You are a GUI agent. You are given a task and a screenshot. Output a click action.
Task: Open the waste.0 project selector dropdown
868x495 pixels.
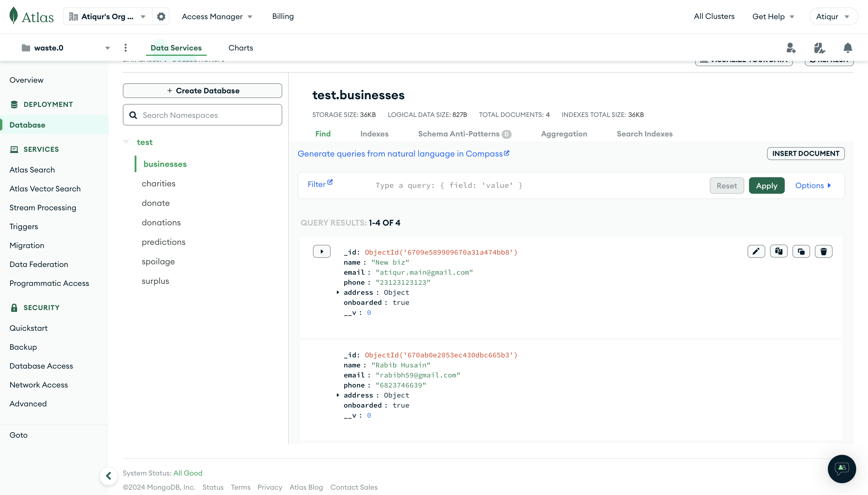[x=65, y=48]
